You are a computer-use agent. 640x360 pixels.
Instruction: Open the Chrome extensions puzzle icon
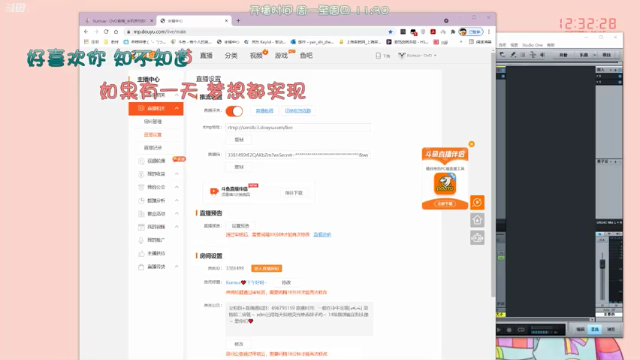[x=453, y=32]
